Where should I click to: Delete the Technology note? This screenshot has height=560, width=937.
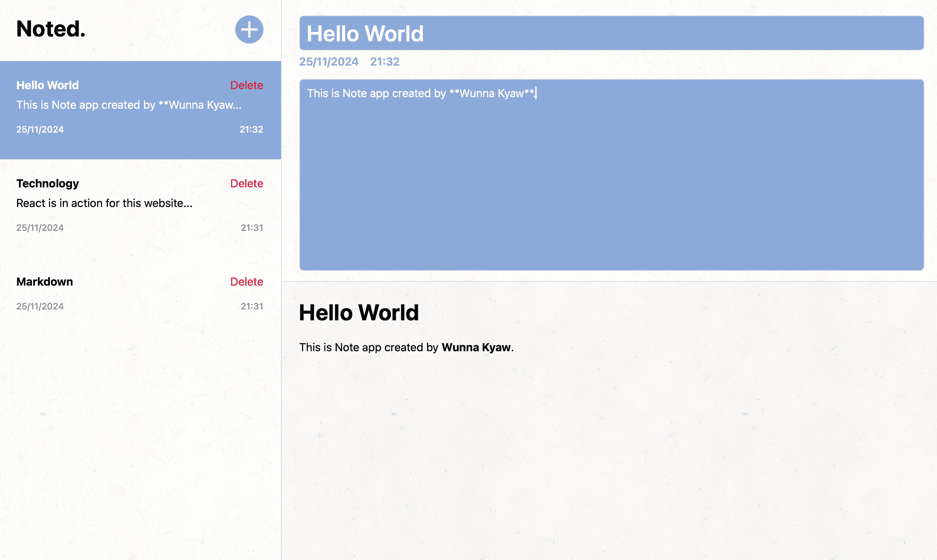pos(246,184)
